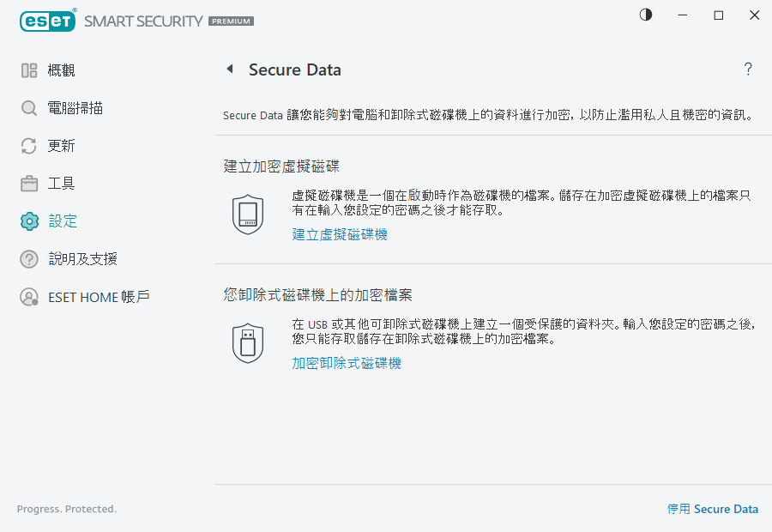Select the 設定 menu entry
Image resolution: width=772 pixels, height=532 pixels.
[62, 221]
